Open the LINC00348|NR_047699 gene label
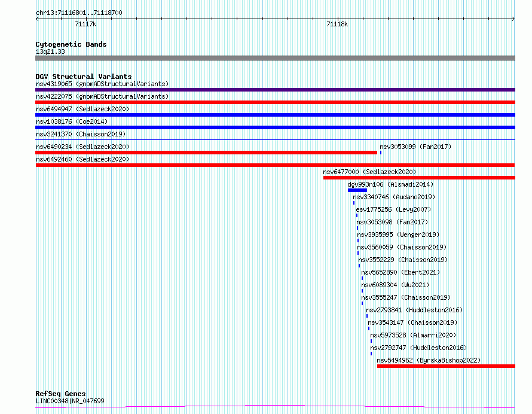532x414 pixels. click(x=70, y=401)
